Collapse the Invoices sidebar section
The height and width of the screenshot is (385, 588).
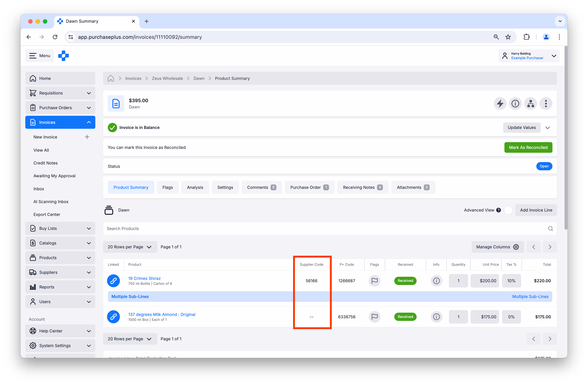point(89,122)
